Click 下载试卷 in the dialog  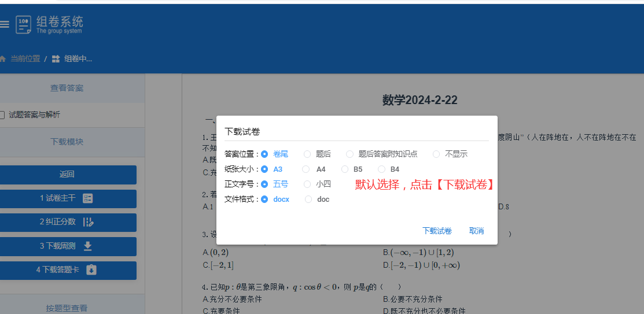click(437, 231)
